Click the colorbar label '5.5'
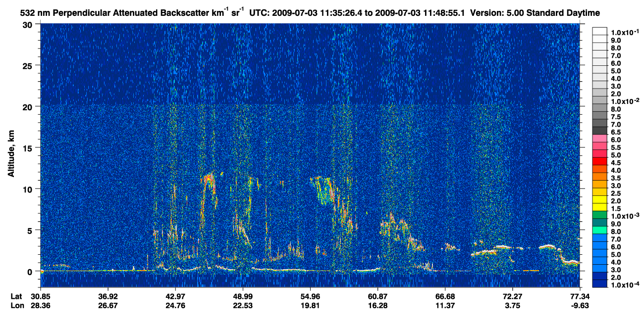The height and width of the screenshot is (330, 644). point(615,147)
